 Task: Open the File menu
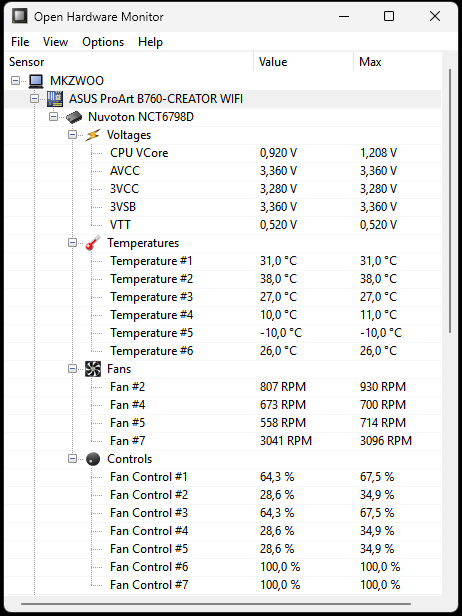pos(20,42)
